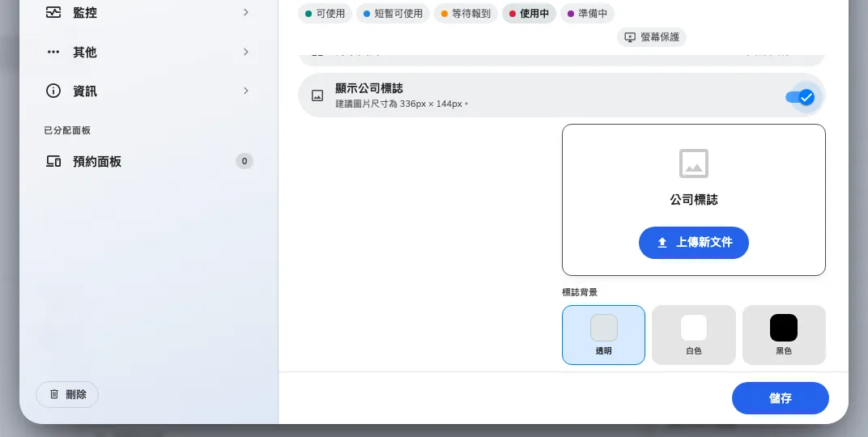
Task: Click the 儲存 save button
Action: 780,397
